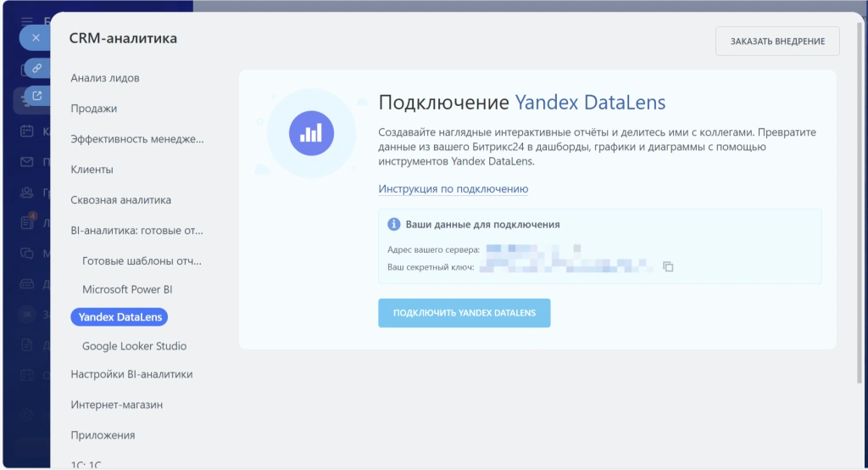Click the blurred secret key value

(565, 266)
